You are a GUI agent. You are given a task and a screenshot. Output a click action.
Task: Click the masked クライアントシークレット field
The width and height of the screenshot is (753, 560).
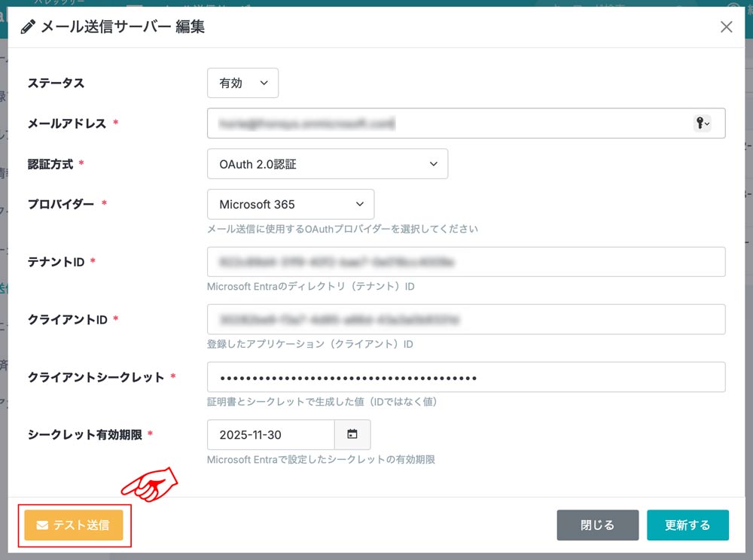point(465,377)
